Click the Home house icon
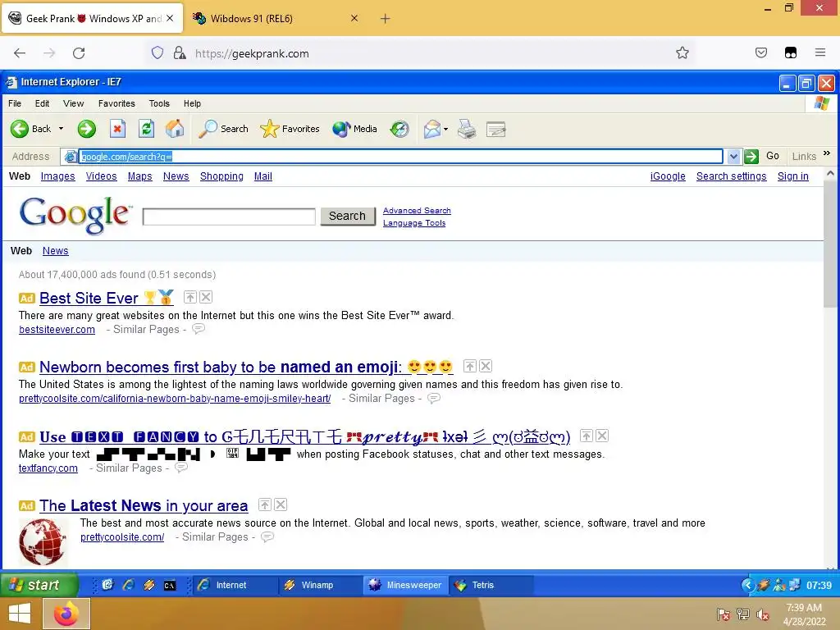Viewport: 840px width, 630px height. (175, 129)
